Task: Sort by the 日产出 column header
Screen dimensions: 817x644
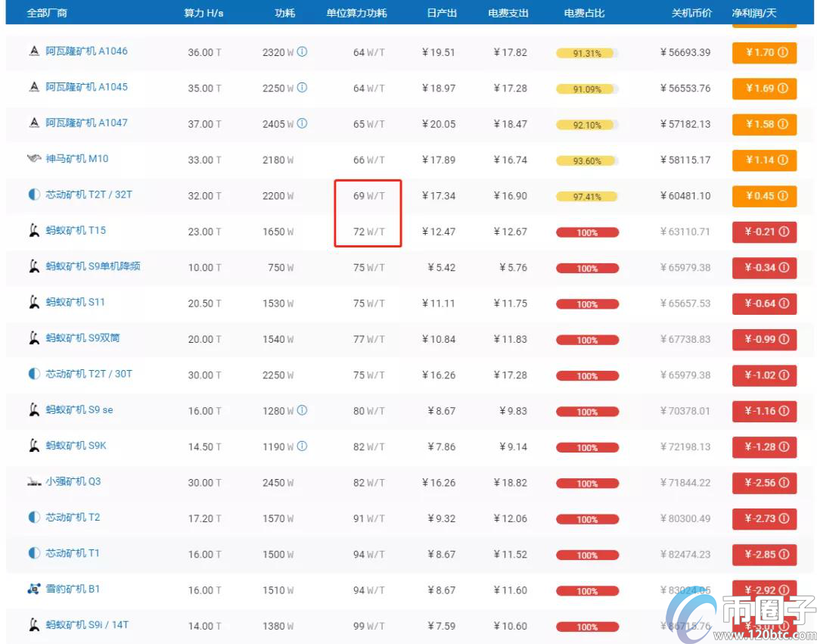Action: [x=441, y=13]
